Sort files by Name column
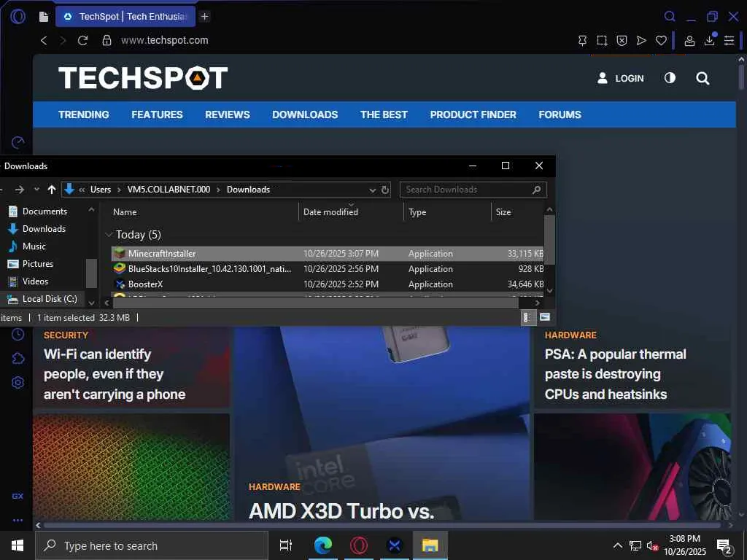Viewport: 747px width, 560px height. pyautogui.click(x=125, y=212)
